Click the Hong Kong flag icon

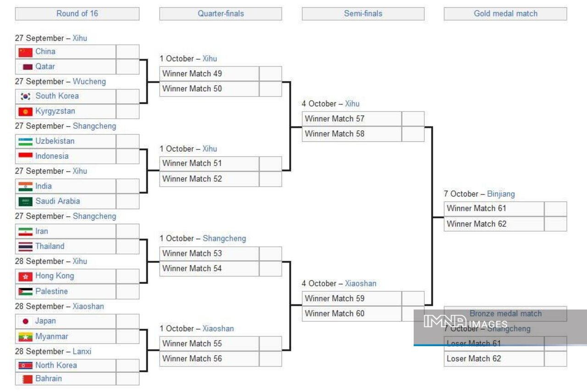click(x=25, y=276)
